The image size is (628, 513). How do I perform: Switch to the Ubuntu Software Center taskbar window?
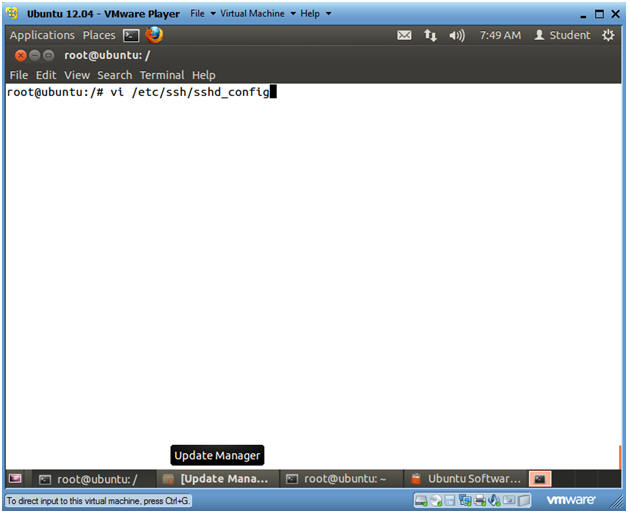(x=466, y=479)
